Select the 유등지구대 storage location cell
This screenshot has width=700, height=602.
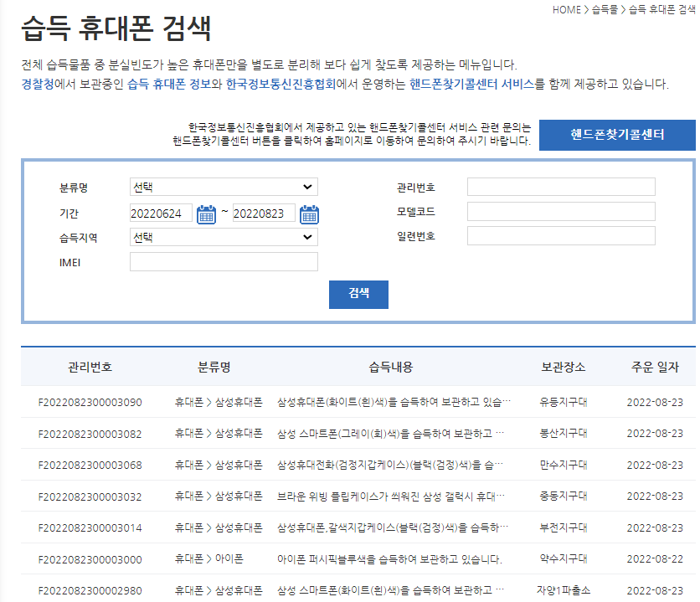pos(564,402)
